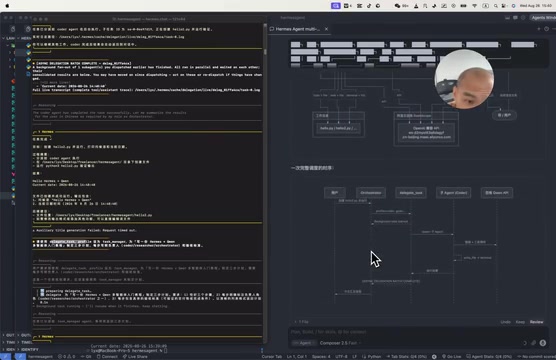The height and width of the screenshot is (360, 556).
Task: Click the purple screen recording menu bar icon
Action: (335, 6)
